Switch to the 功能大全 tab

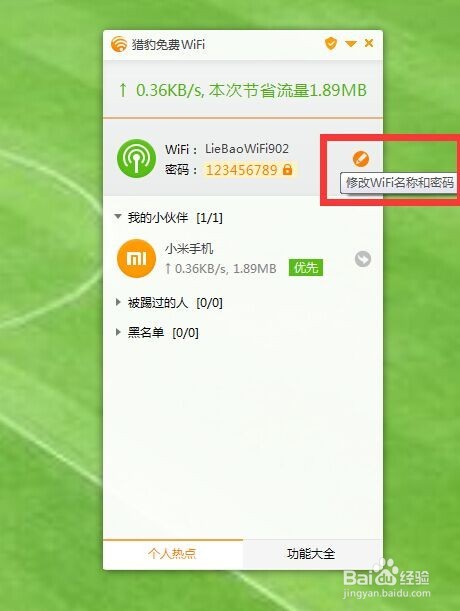point(313,554)
